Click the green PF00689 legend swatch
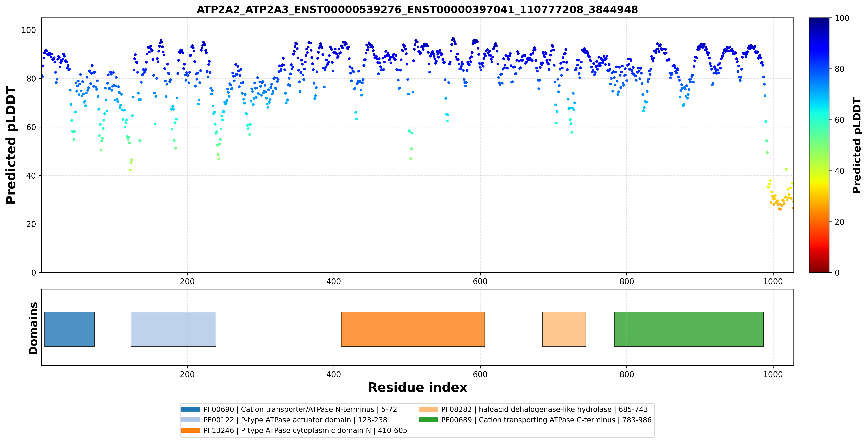868x443 pixels. click(x=429, y=420)
